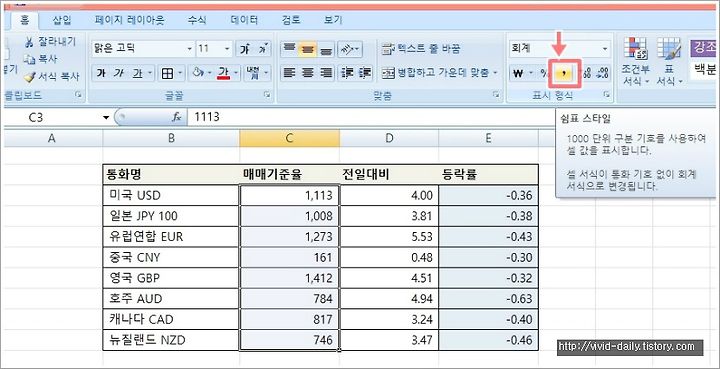Increase decimal places

(586, 73)
